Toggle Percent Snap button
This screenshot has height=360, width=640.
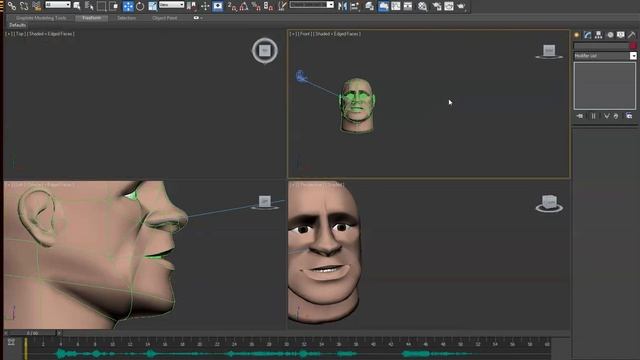coord(256,6)
